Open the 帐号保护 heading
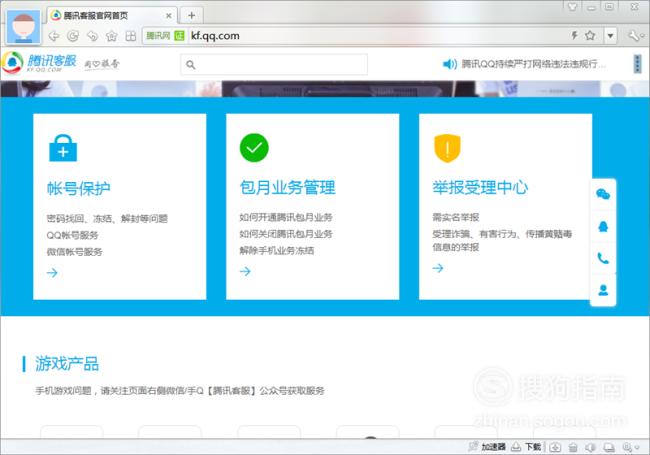Viewport: 650px width, 455px height. 78,189
